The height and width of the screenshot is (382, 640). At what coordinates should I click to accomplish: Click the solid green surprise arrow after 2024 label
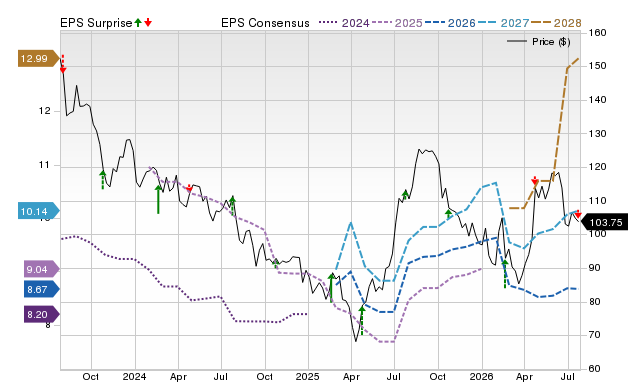pos(158,199)
